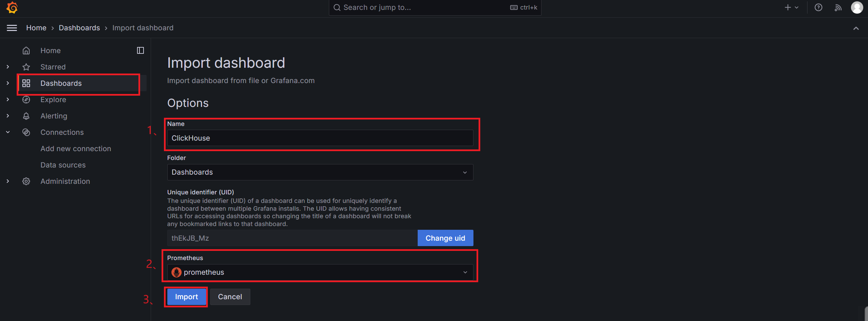Click the Name input field with ClickHouse
Screen dimensions: 868x321
pos(320,138)
